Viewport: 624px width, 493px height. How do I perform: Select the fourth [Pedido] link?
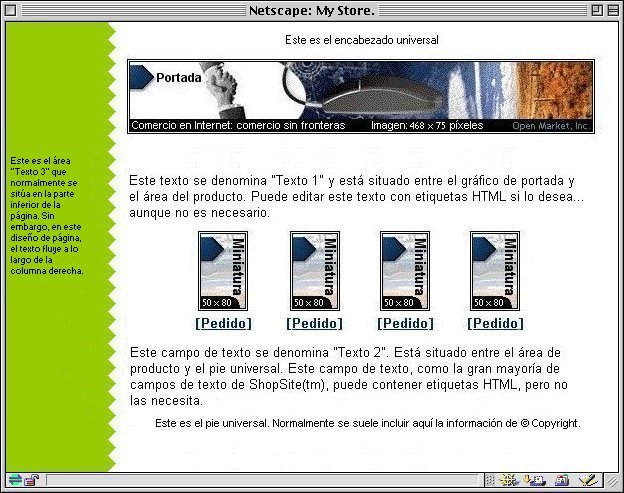point(495,323)
